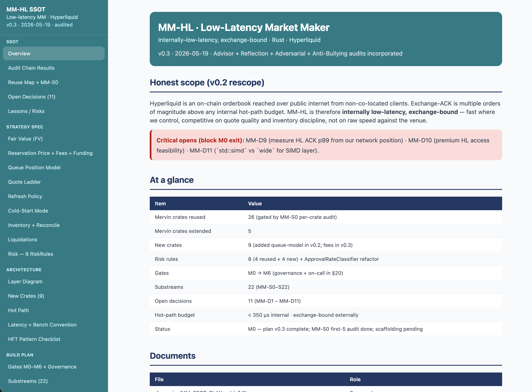The width and height of the screenshot is (532, 392).
Task: Open the Overview sidebar page
Action: pyautogui.click(x=54, y=53)
